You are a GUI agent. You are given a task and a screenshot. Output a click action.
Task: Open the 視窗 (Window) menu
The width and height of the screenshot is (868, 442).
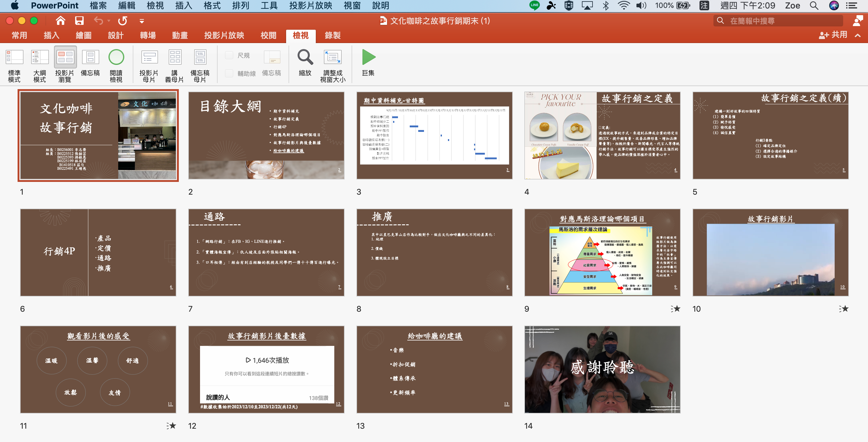tap(352, 5)
